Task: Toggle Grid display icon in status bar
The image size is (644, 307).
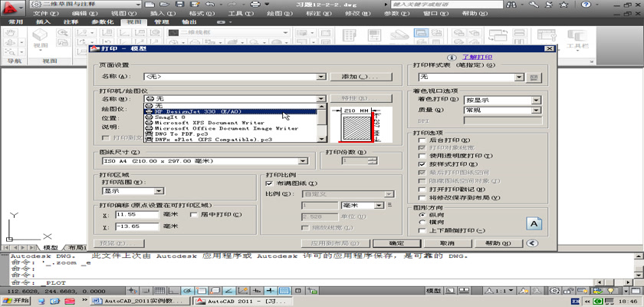Action: [159, 291]
